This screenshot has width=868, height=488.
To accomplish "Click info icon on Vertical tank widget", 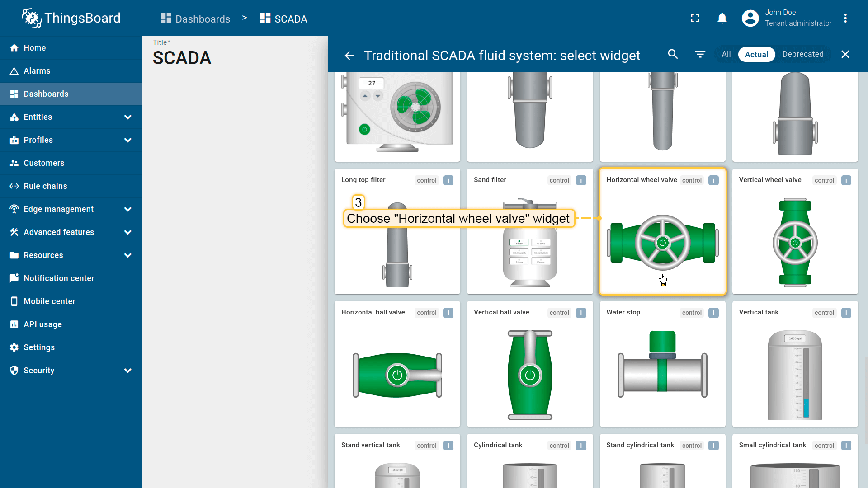I will point(846,313).
